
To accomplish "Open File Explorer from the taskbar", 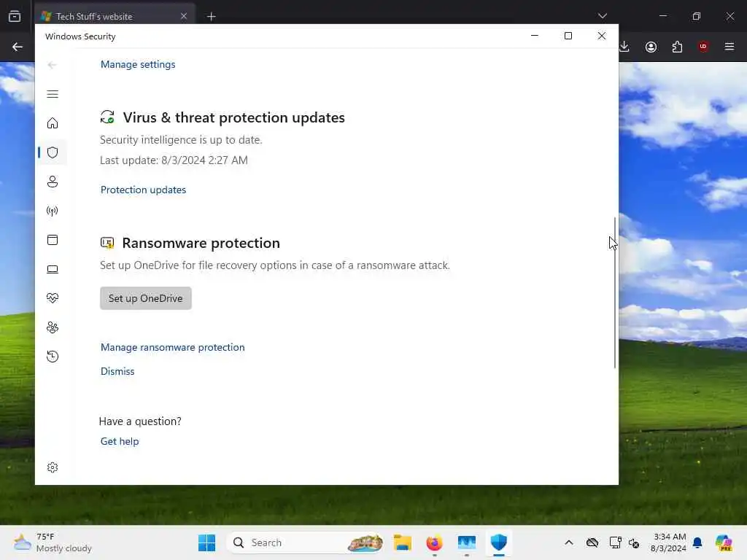I will 403,542.
